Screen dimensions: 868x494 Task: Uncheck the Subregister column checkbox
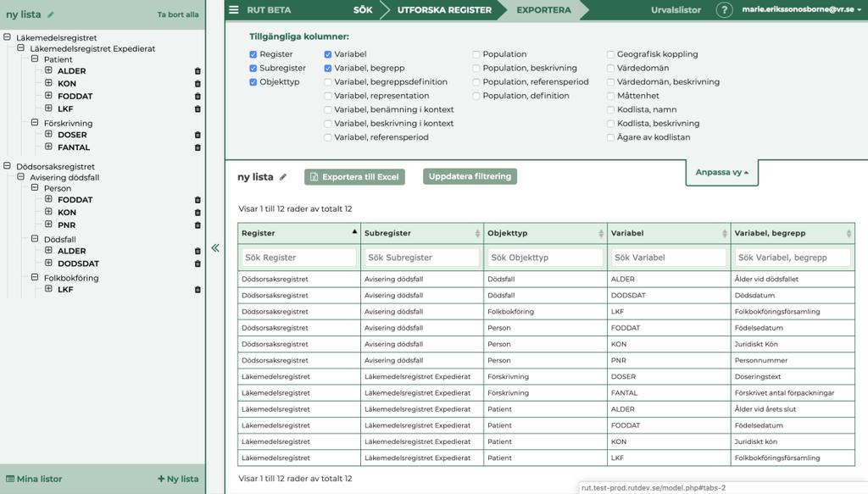(x=253, y=68)
